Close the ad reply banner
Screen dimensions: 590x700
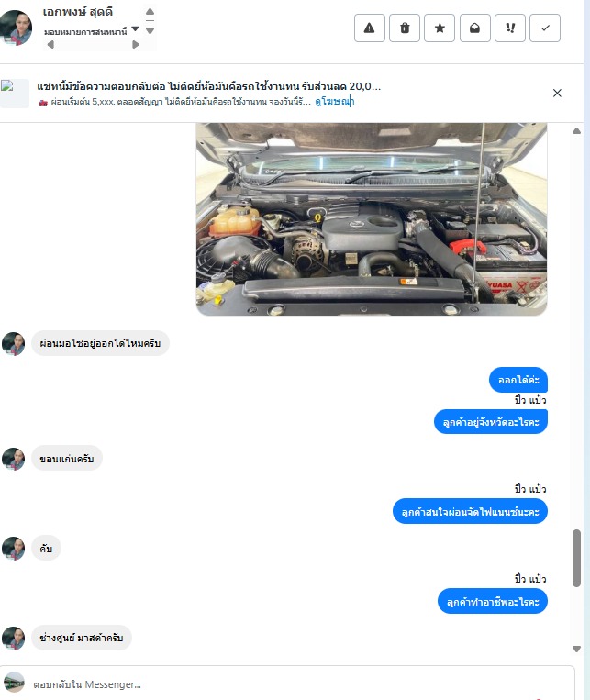coord(557,93)
